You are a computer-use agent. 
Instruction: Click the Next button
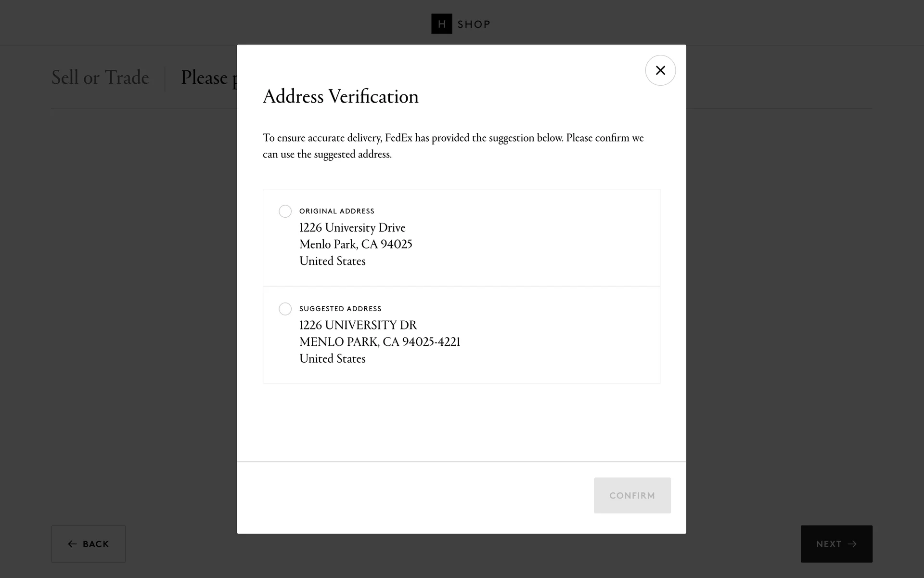pos(836,544)
